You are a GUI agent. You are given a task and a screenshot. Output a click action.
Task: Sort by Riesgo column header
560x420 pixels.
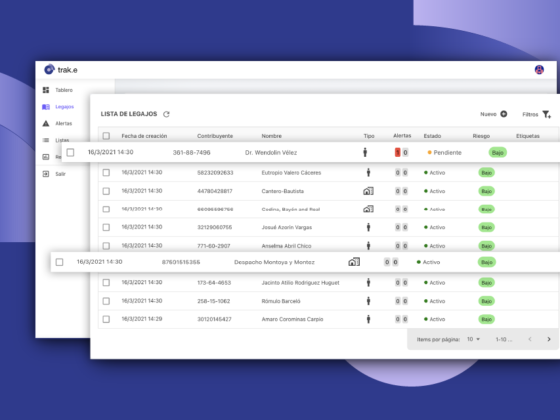[481, 136]
